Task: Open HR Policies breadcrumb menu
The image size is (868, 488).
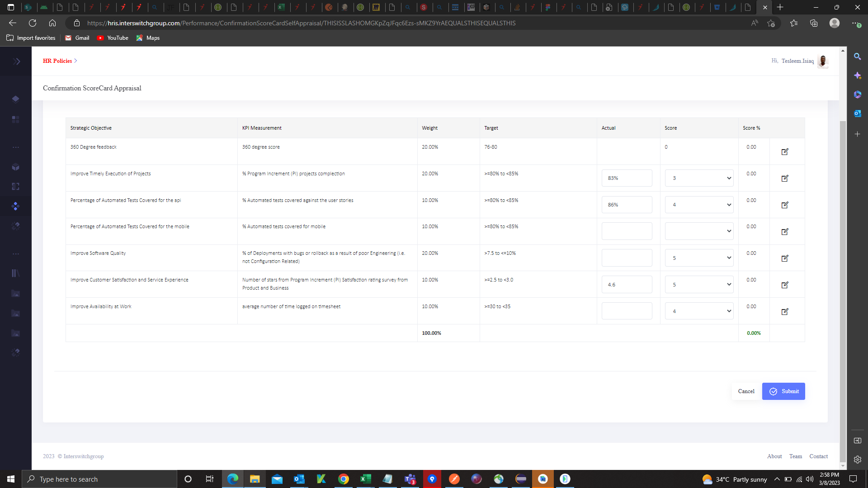Action: [57, 61]
